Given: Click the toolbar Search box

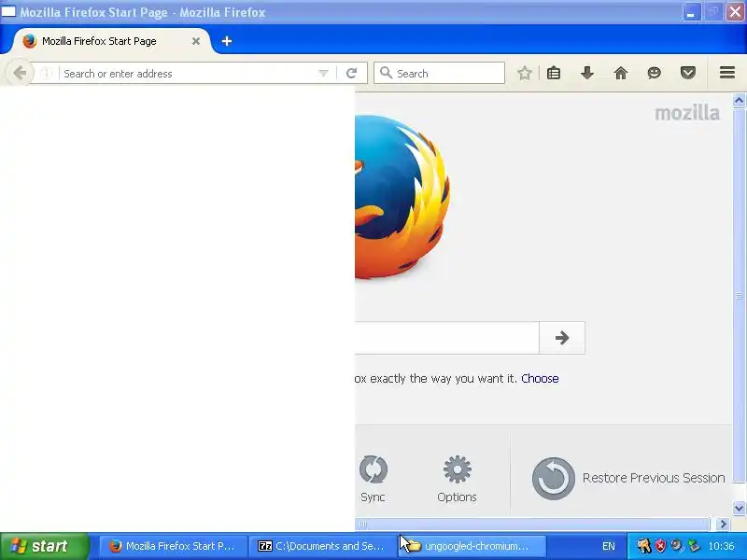Looking at the screenshot, I should (439, 73).
